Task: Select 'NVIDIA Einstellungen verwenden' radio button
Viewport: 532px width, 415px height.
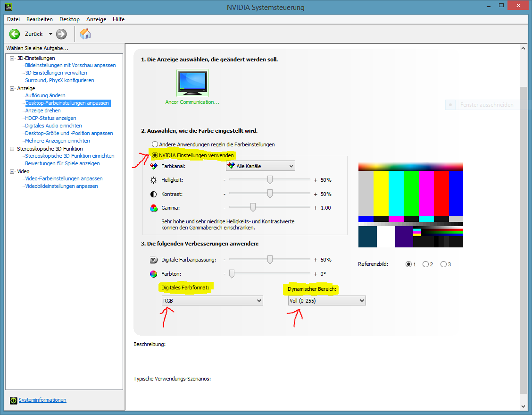Action: (x=155, y=155)
